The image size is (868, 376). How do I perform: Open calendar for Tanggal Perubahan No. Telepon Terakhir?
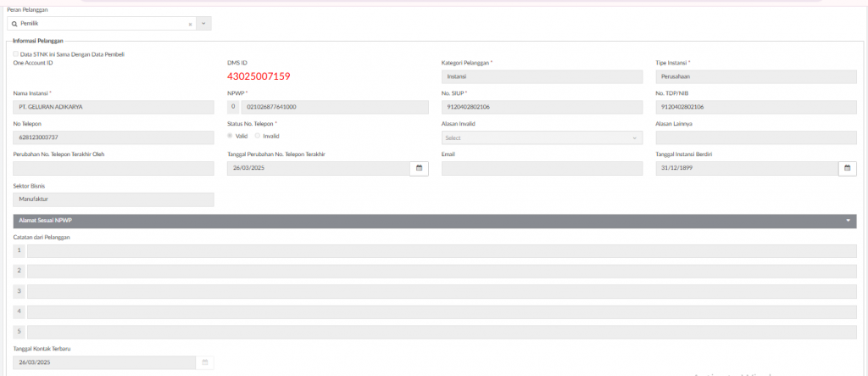click(x=419, y=169)
